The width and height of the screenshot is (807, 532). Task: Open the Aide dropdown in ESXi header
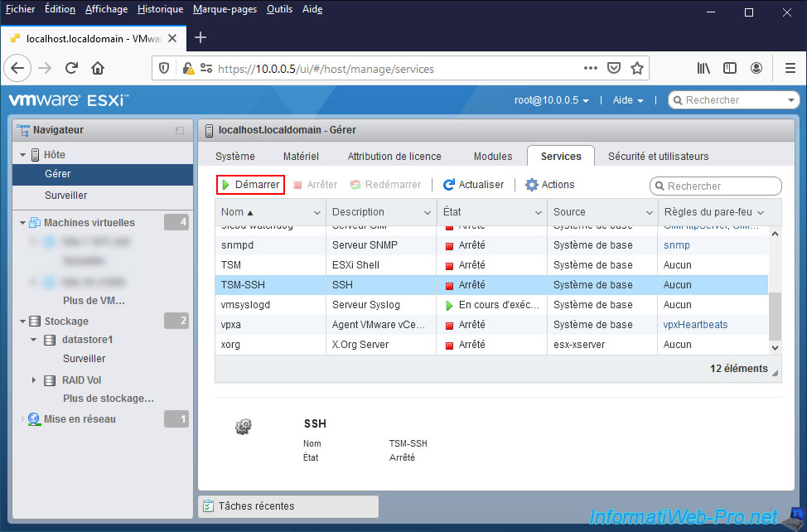(x=628, y=100)
